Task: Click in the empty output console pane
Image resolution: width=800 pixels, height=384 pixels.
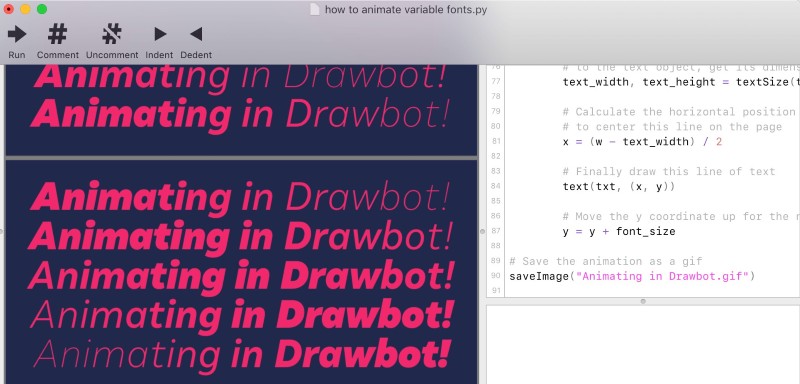Action: pyautogui.click(x=643, y=344)
